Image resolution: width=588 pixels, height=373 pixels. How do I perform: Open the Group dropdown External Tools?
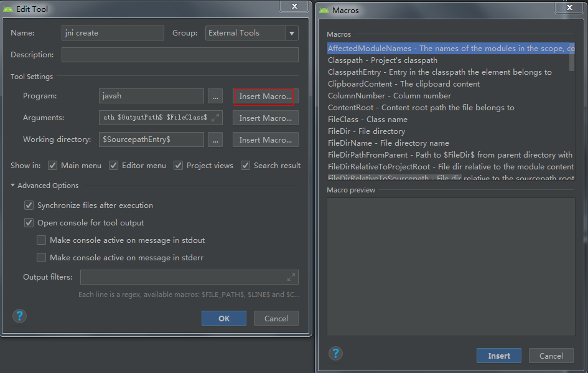[x=251, y=33]
